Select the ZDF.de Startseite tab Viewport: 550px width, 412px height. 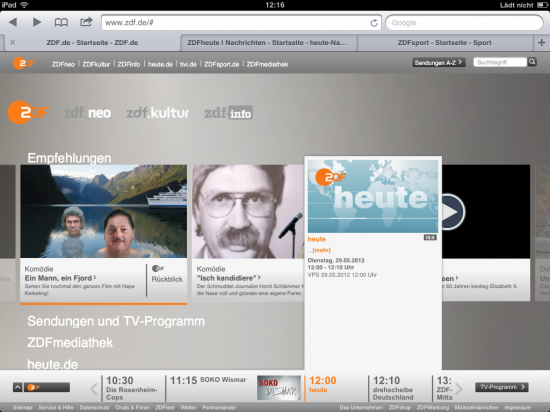pyautogui.click(x=92, y=42)
